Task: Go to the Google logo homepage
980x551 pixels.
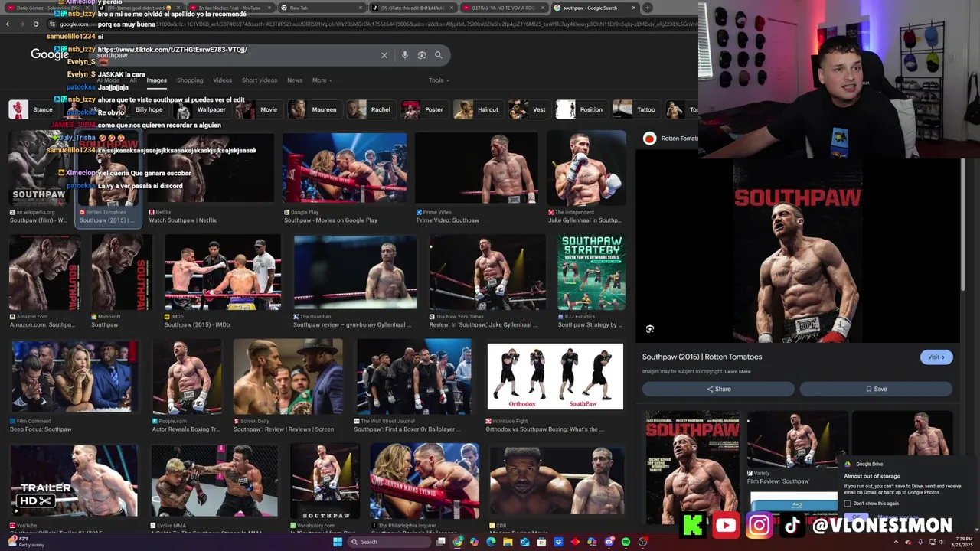Action: click(x=49, y=54)
